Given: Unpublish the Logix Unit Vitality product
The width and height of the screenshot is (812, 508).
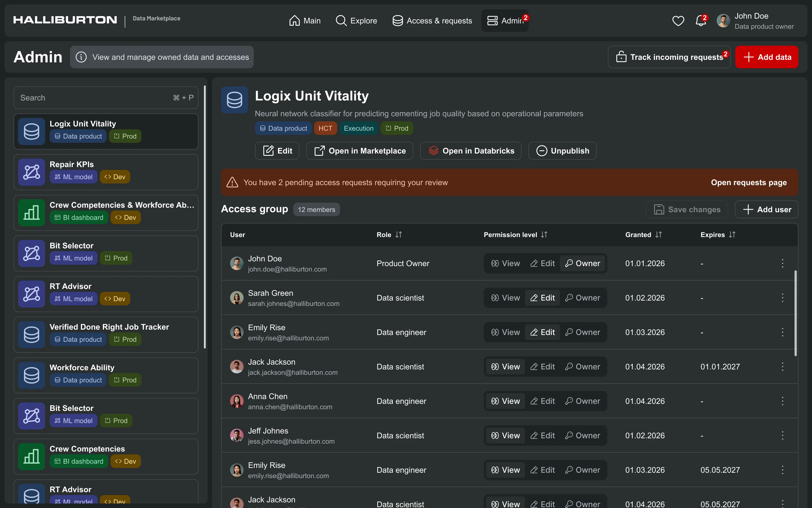Looking at the screenshot, I should pos(562,151).
